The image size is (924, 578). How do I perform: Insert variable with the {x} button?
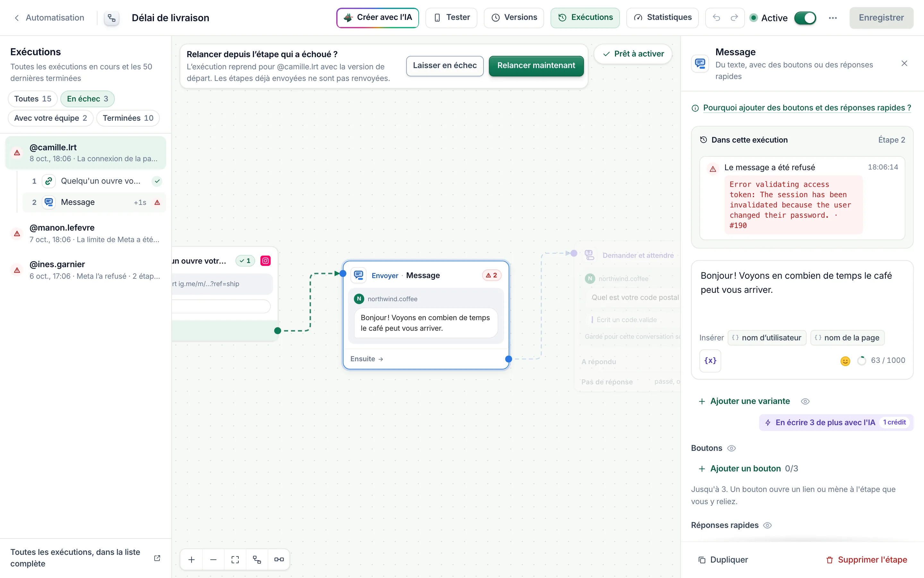[x=710, y=361]
